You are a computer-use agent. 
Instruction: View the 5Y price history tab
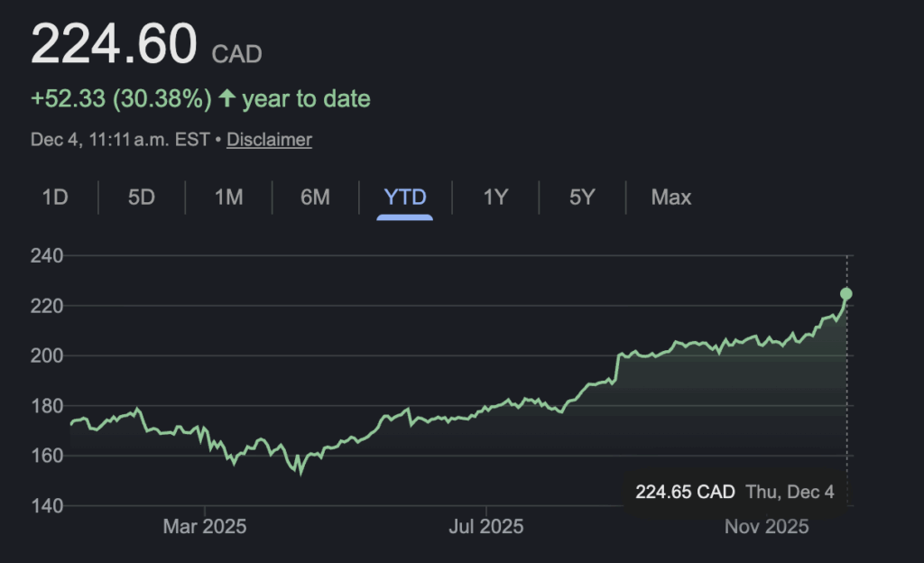pyautogui.click(x=582, y=197)
